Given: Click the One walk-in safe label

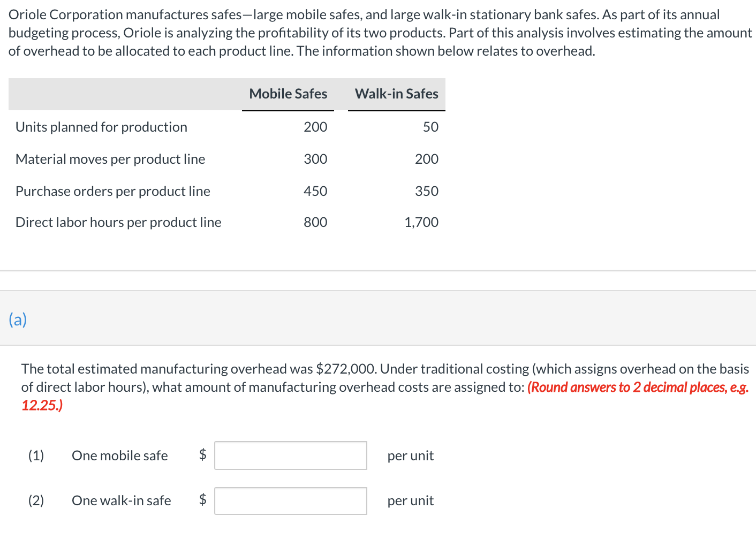Looking at the screenshot, I should pos(122,500).
